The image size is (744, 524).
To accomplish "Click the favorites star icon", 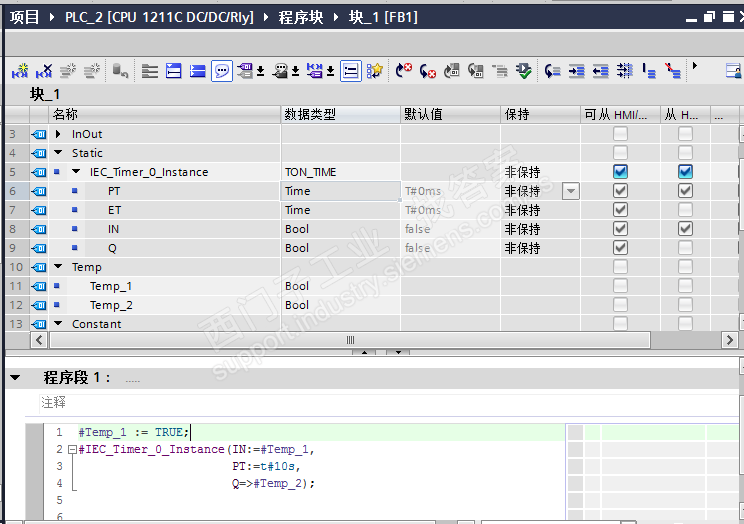I will [375, 71].
